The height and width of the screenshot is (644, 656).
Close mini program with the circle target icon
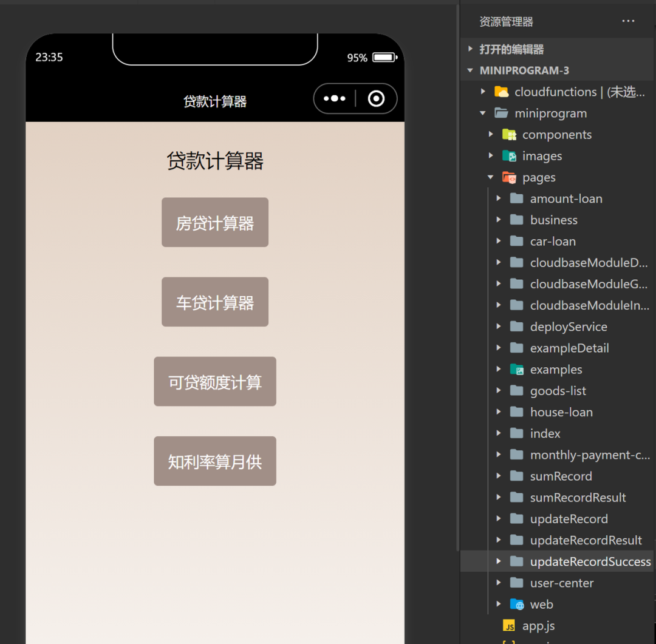[376, 99]
